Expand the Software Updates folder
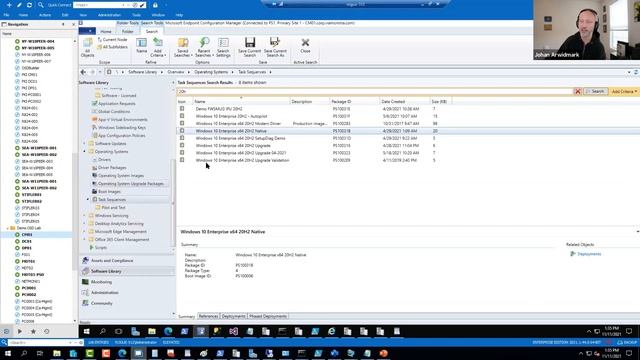The width and height of the screenshot is (640, 360). (x=84, y=144)
